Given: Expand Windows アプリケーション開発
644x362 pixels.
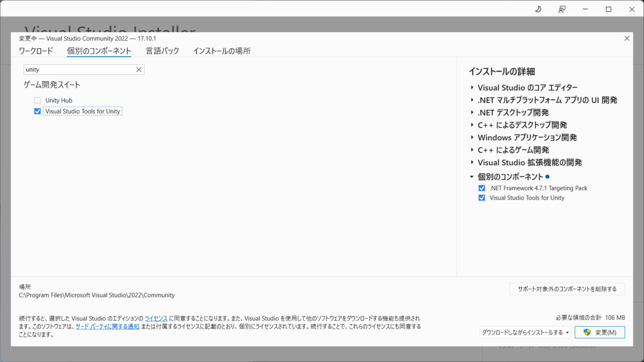Looking at the screenshot, I should 472,138.
